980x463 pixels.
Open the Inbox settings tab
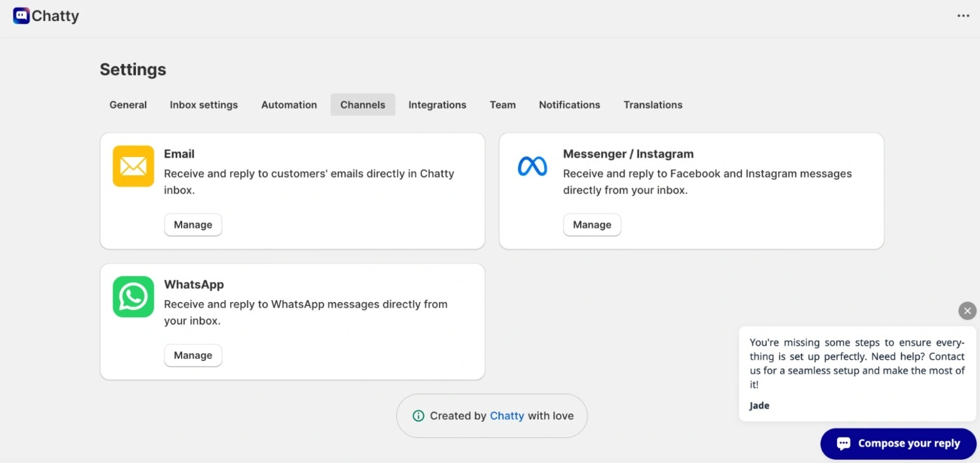pos(204,105)
